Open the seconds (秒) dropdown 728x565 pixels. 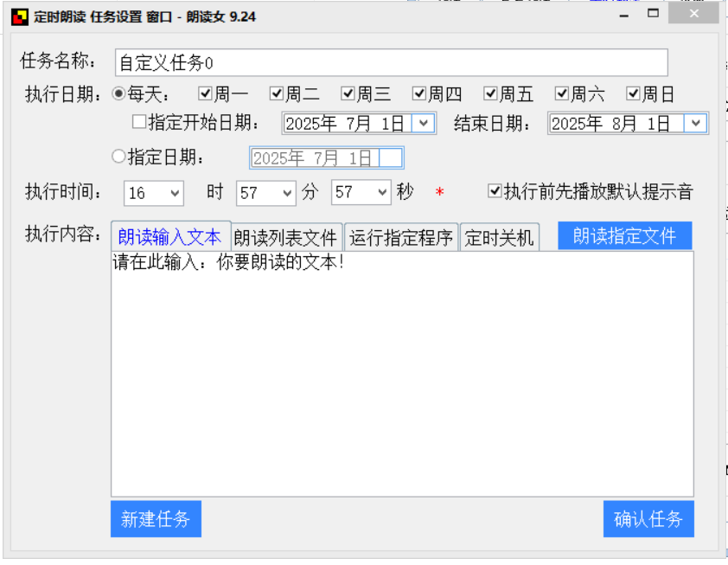coord(382,194)
